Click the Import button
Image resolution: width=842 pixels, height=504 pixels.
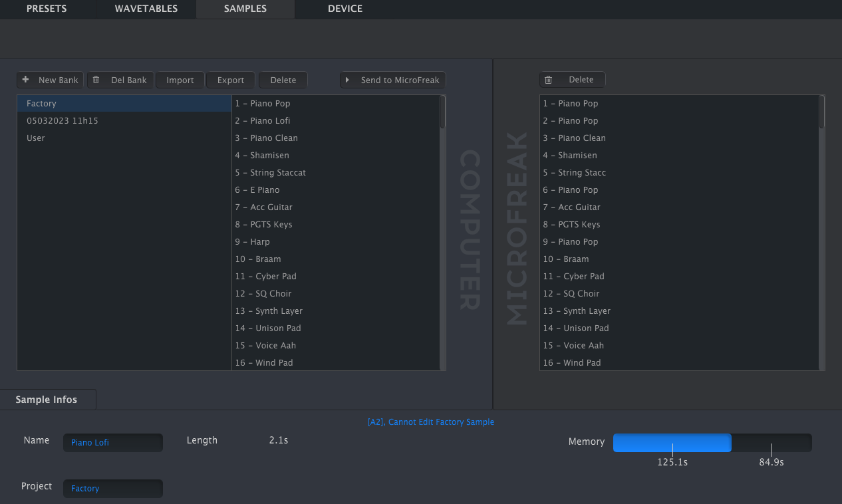[x=180, y=80]
